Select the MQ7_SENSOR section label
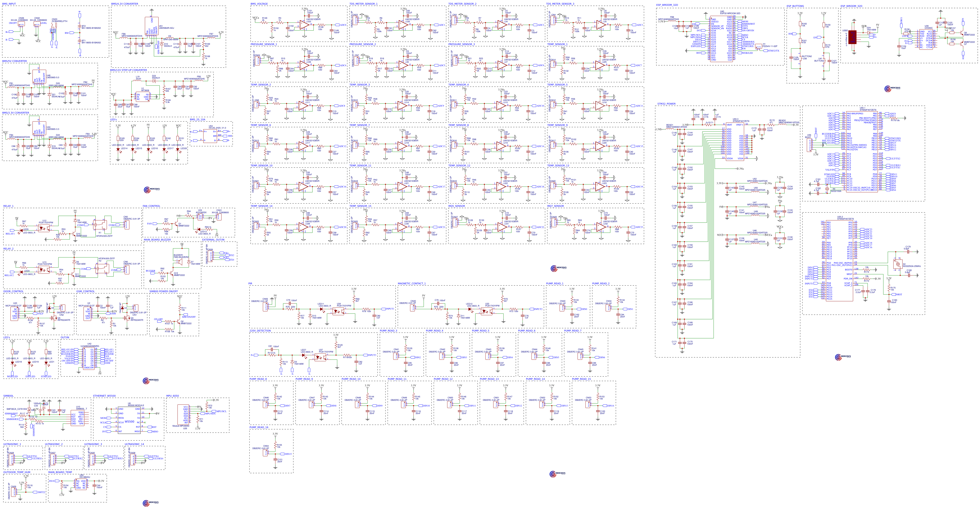This screenshot has width=980, height=509. [555, 206]
